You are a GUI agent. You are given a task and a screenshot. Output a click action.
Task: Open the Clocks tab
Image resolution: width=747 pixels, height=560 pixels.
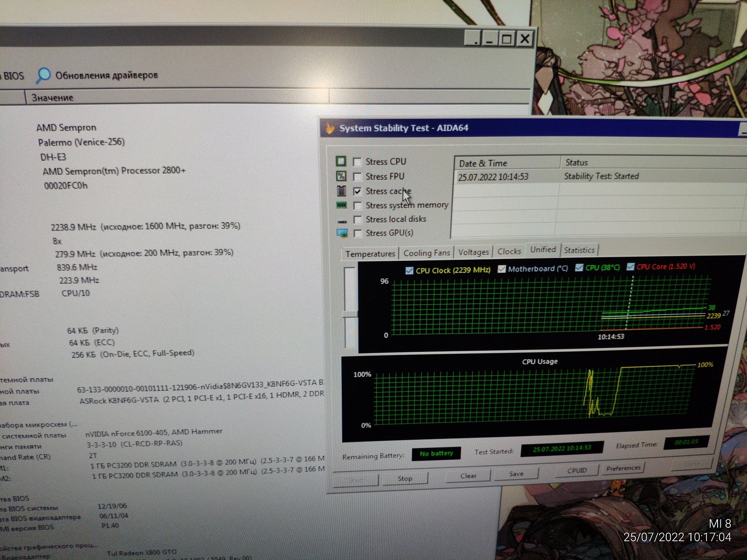pos(509,251)
